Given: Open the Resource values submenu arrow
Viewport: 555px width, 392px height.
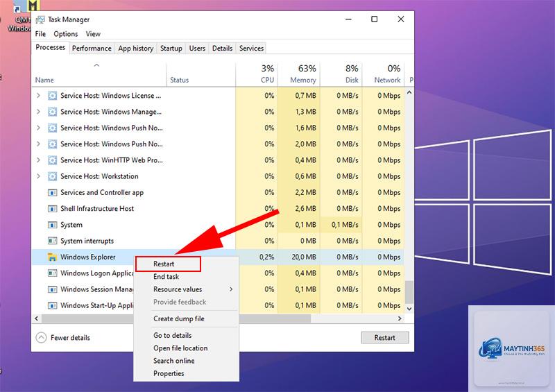Looking at the screenshot, I should 231,289.
